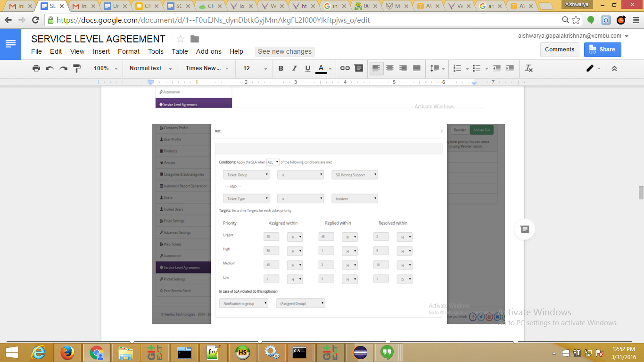Click the address bar URL

coord(213,20)
